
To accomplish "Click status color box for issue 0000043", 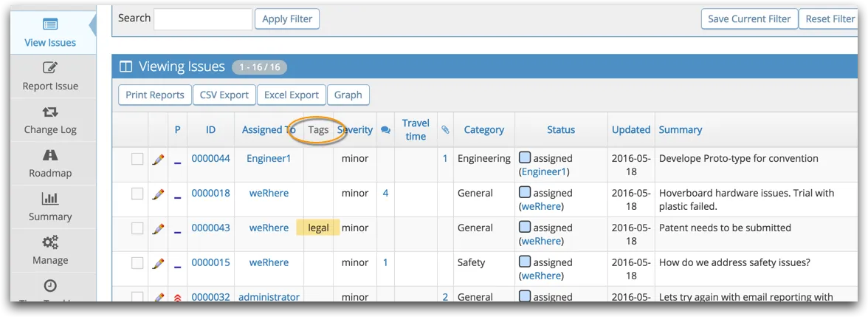I will 525,228.
